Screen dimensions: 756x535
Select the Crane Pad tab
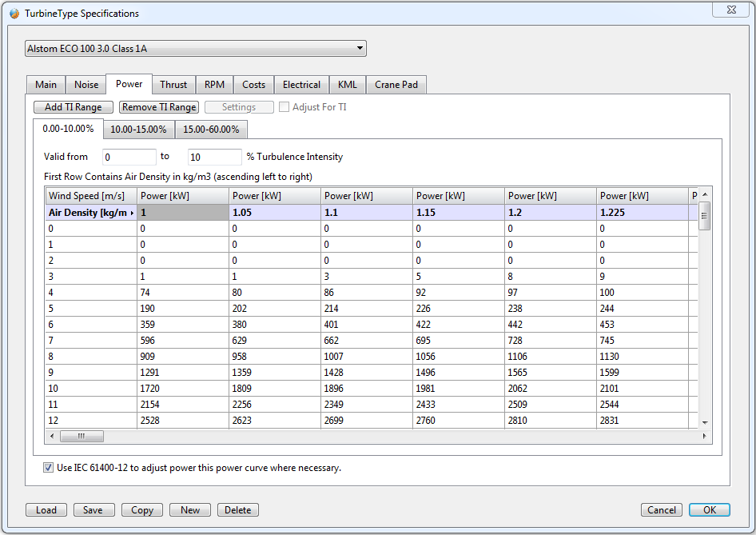pyautogui.click(x=396, y=85)
